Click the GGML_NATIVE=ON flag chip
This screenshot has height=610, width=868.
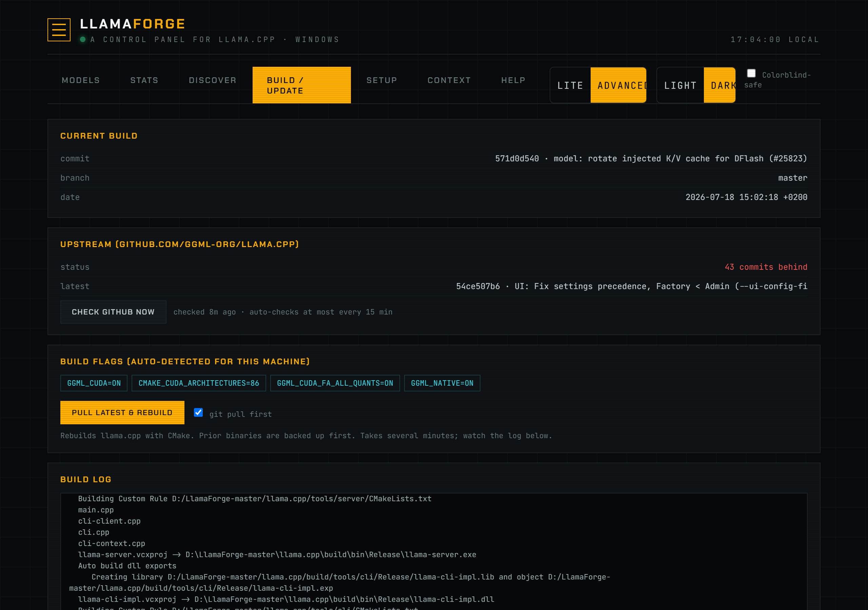[x=442, y=383]
